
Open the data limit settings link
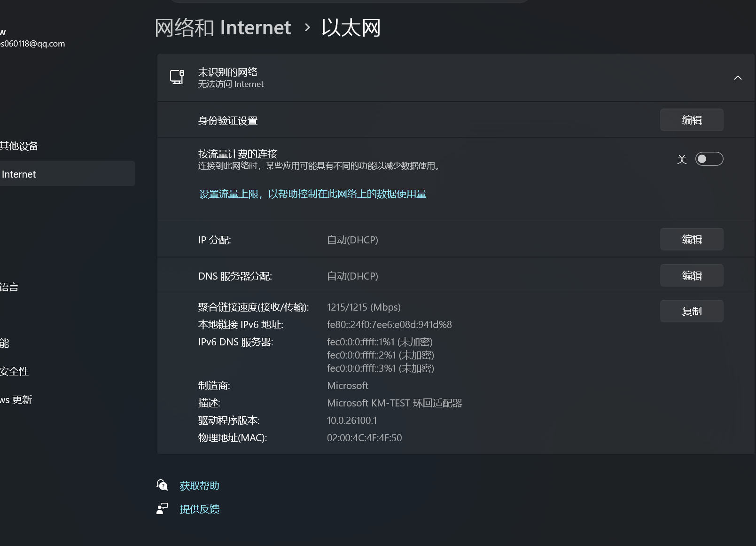pyautogui.click(x=312, y=194)
